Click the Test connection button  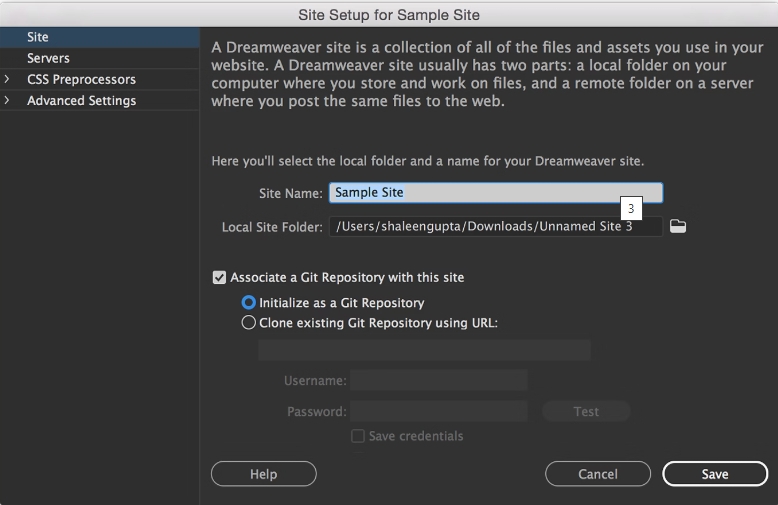[x=586, y=411]
